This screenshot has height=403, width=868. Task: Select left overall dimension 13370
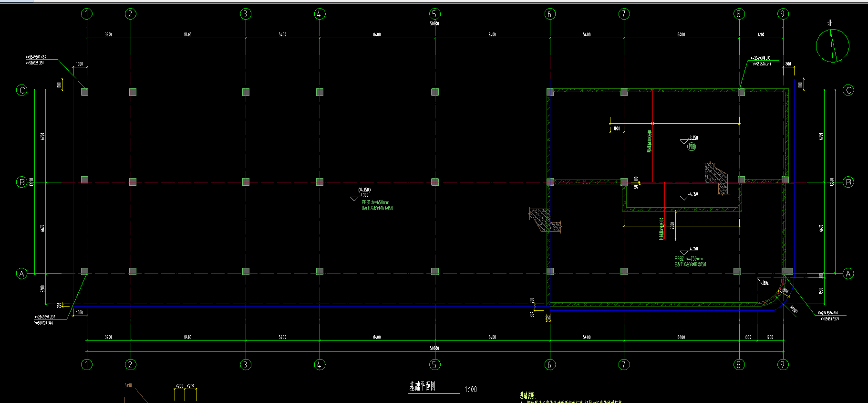click(x=31, y=182)
